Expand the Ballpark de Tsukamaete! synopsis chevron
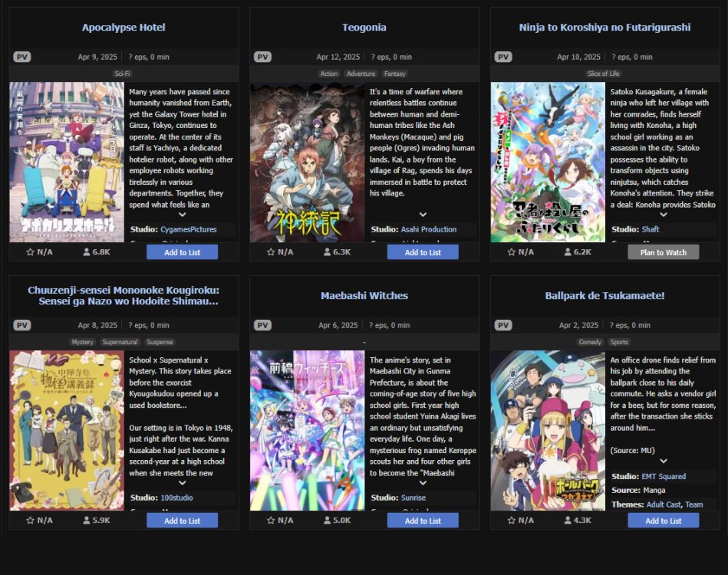 [x=664, y=462]
